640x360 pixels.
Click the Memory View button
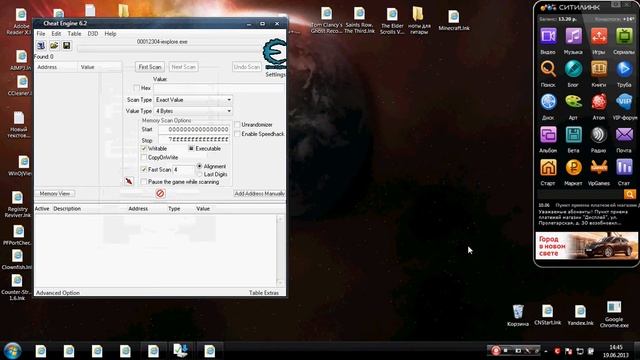(55, 193)
